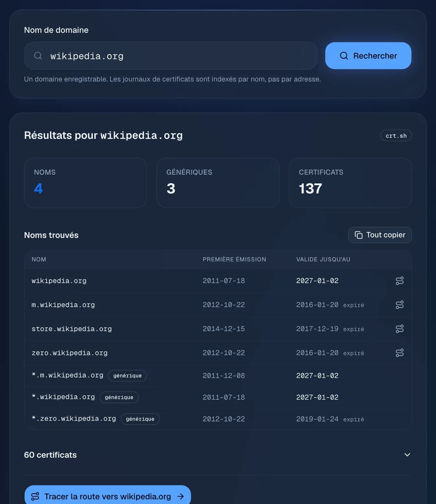
Task: Click the 60 certificats heading text
Action: point(50,455)
